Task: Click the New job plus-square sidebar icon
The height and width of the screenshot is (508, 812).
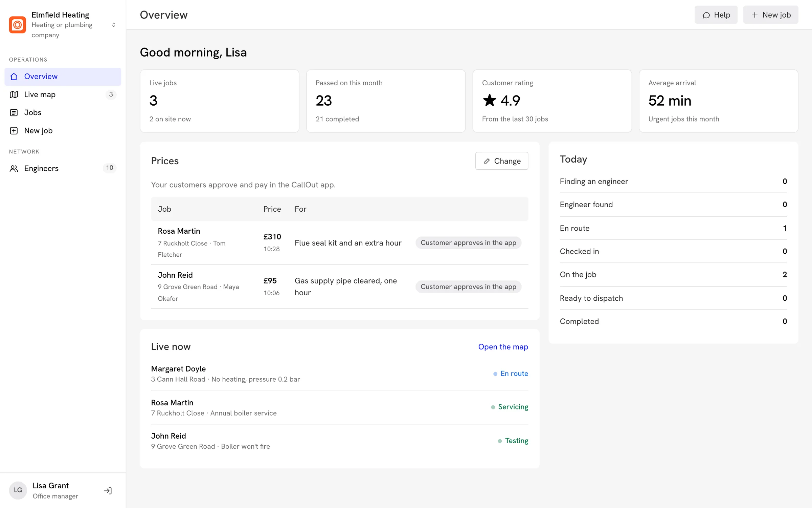Action: (14, 131)
